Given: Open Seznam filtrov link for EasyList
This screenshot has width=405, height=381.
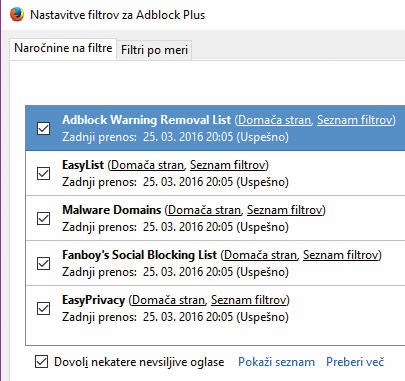Looking at the screenshot, I should pyautogui.click(x=228, y=165).
